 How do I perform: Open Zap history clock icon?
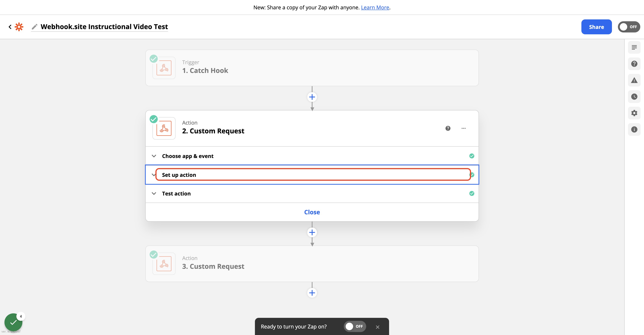(634, 97)
